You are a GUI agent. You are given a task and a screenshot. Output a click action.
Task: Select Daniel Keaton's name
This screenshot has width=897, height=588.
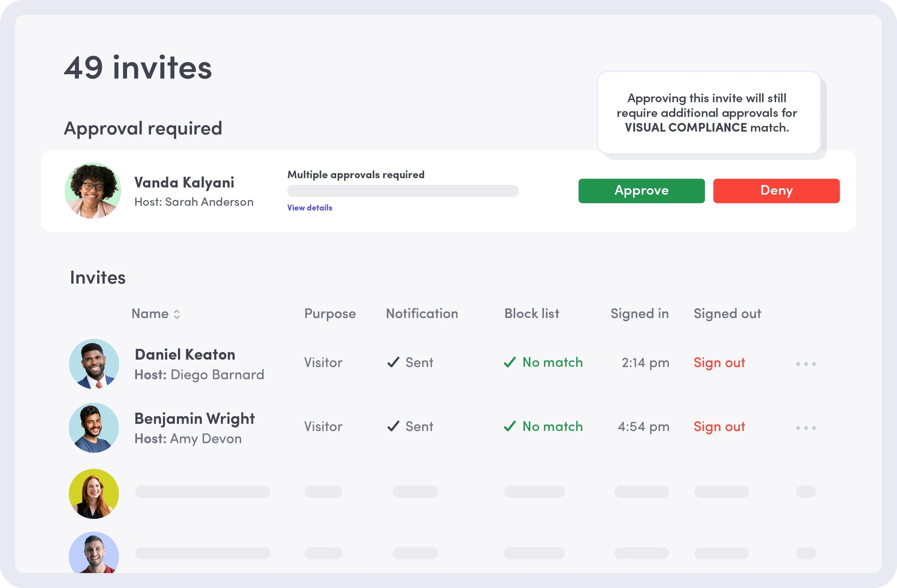coord(185,355)
